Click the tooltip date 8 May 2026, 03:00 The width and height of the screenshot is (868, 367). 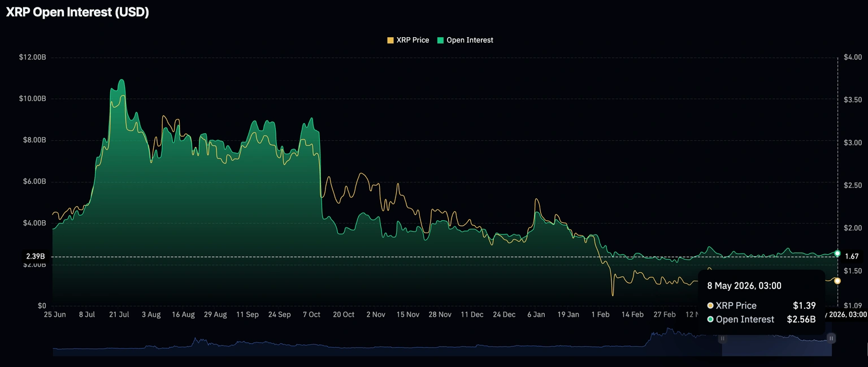click(x=744, y=286)
